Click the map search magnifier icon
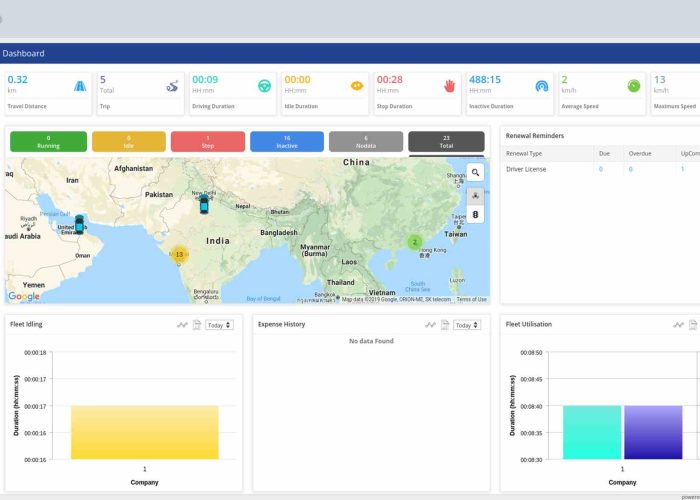 [x=475, y=173]
